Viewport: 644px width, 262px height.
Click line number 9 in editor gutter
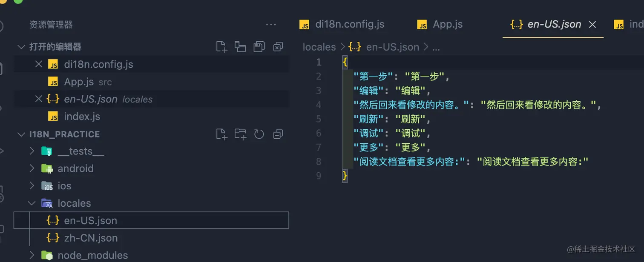(x=319, y=176)
